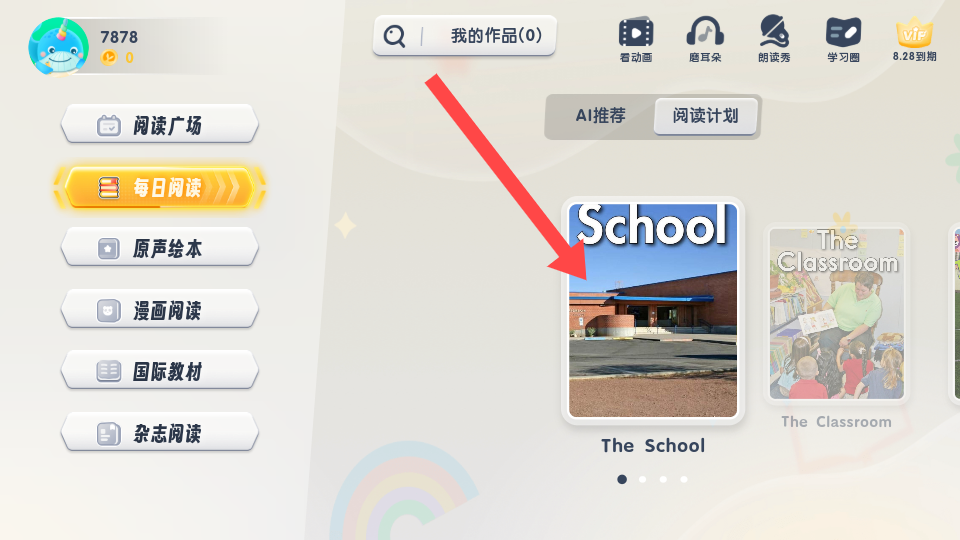Viewport: 960px width, 540px height.
Task: Select 每日阅读 in the sidebar
Action: 159,187
